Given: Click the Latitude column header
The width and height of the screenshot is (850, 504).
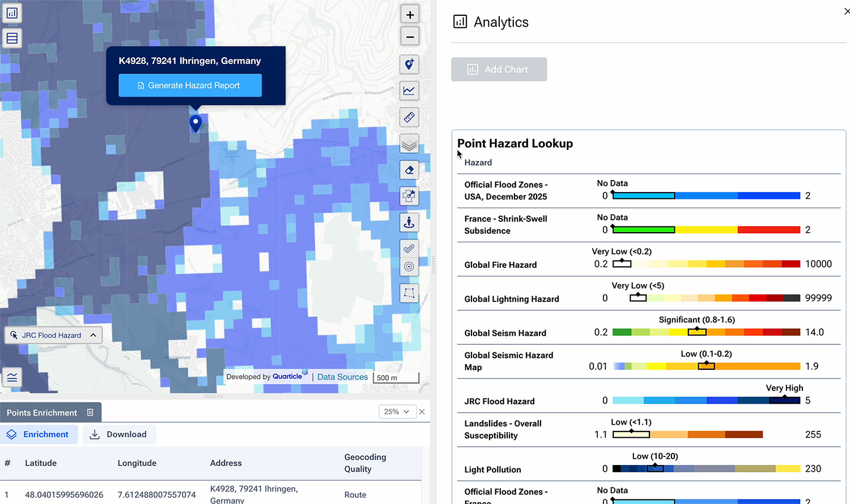Looking at the screenshot, I should pyautogui.click(x=41, y=463).
